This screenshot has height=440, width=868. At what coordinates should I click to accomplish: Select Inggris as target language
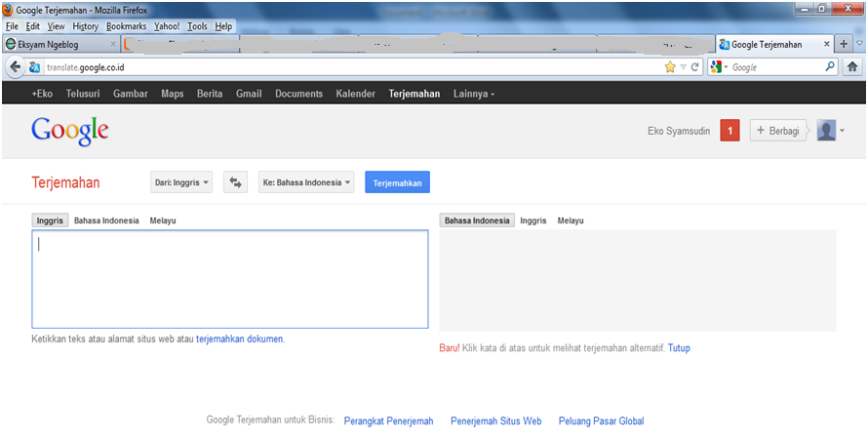click(533, 220)
